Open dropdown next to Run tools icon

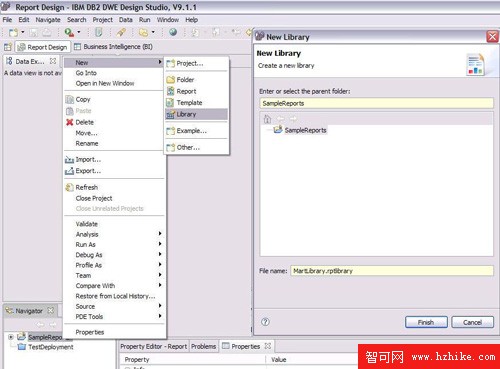tap(79, 32)
